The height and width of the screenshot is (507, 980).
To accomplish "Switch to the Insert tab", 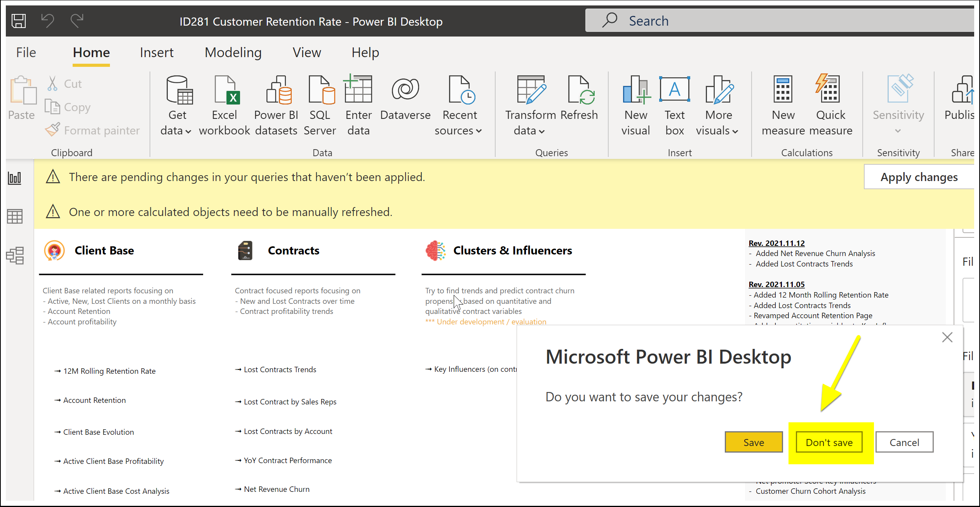I will point(157,52).
